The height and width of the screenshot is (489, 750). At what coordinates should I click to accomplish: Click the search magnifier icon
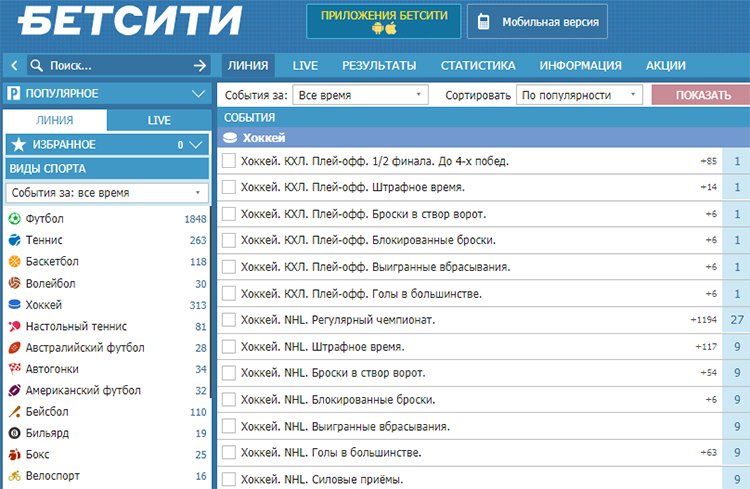point(36,65)
